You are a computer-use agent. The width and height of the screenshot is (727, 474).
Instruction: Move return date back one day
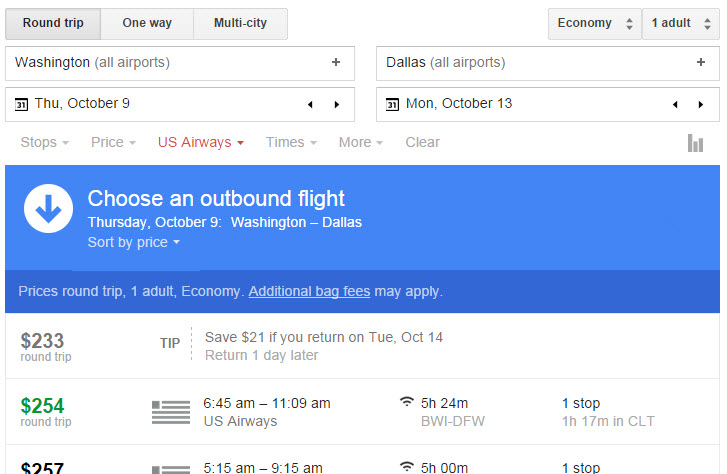675,104
